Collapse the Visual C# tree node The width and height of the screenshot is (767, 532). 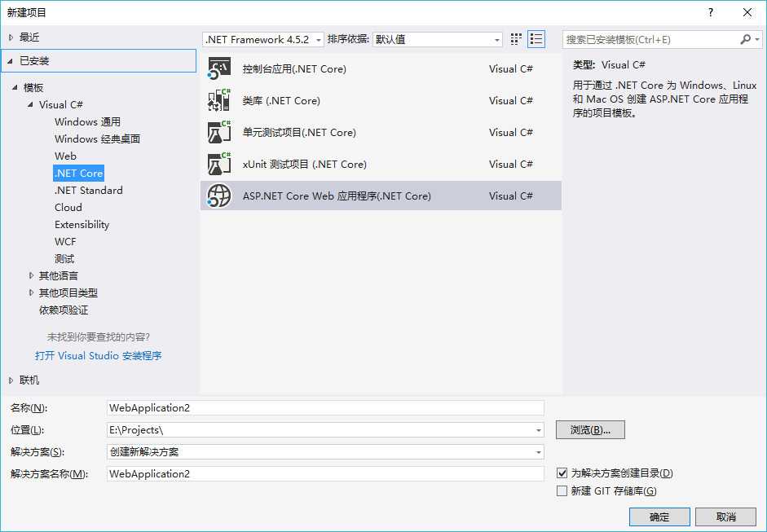[x=31, y=104]
